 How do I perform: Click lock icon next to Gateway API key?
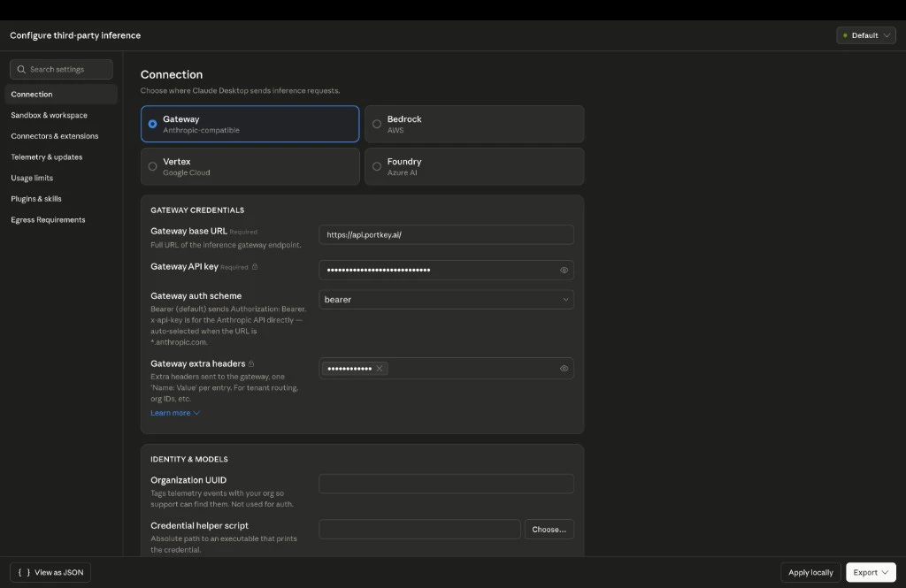point(255,267)
